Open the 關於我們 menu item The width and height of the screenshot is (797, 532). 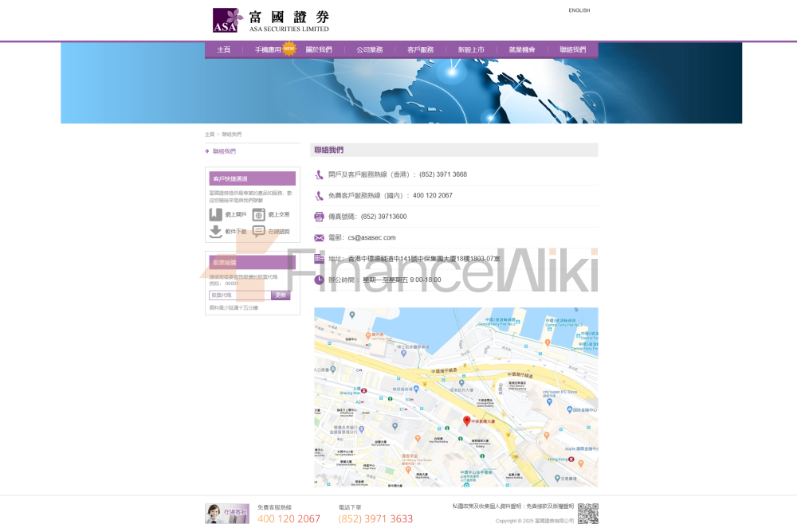(x=319, y=50)
